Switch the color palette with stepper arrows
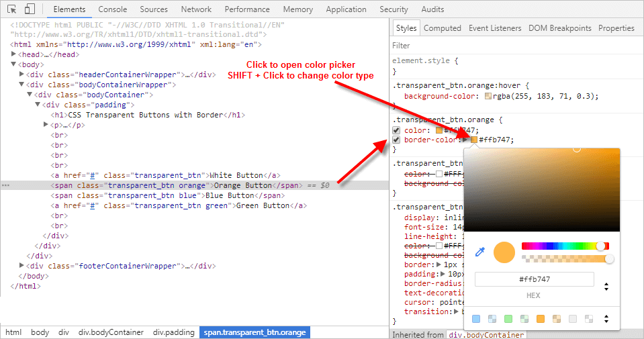Screen dimensions: 644x339 tap(606, 318)
